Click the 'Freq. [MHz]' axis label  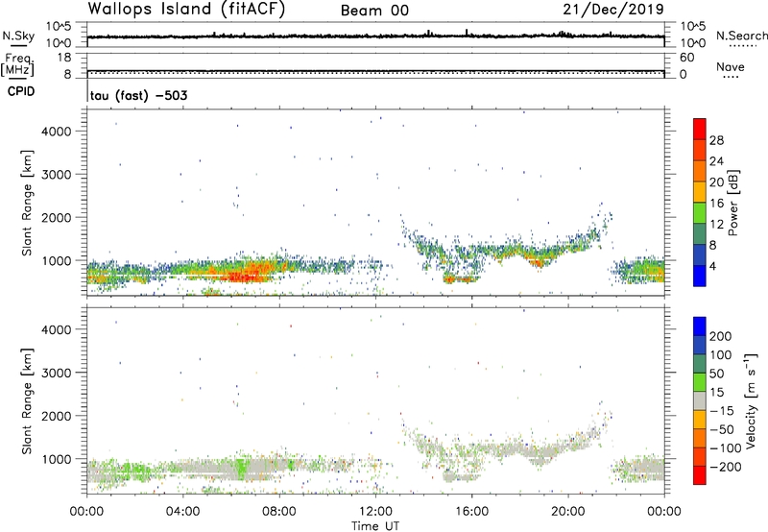[18, 64]
